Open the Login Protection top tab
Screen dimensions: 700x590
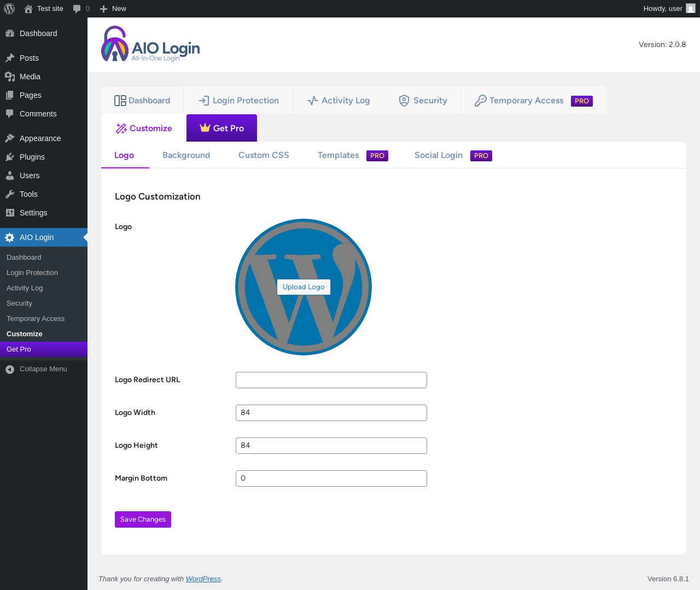click(x=238, y=100)
